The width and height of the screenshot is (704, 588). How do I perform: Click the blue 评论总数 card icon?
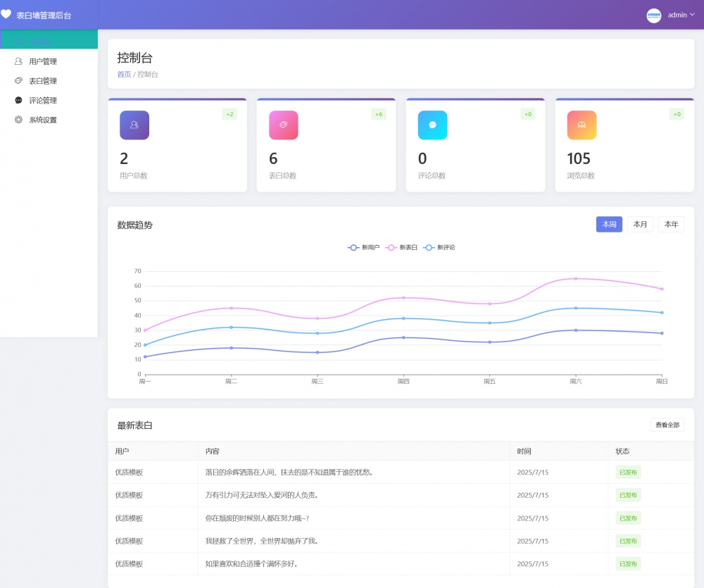click(432, 125)
